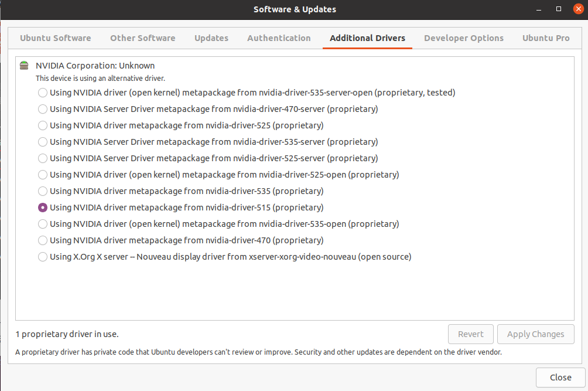
Task: Select open kernel nvidia-driver-525-open option
Action: click(x=43, y=175)
